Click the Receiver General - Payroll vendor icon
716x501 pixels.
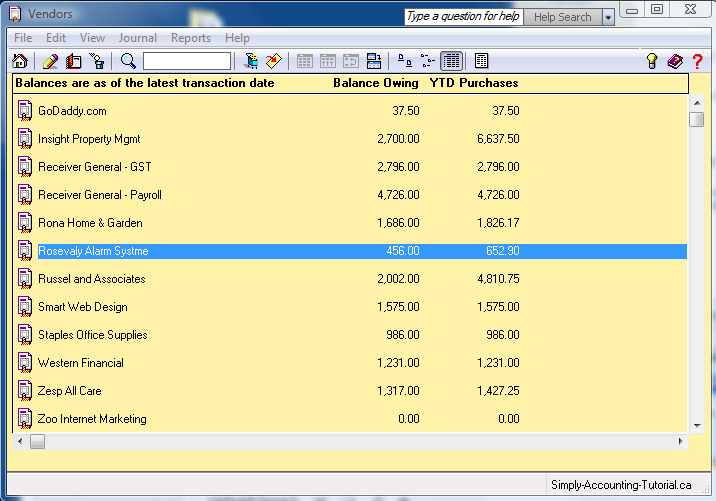pos(25,195)
